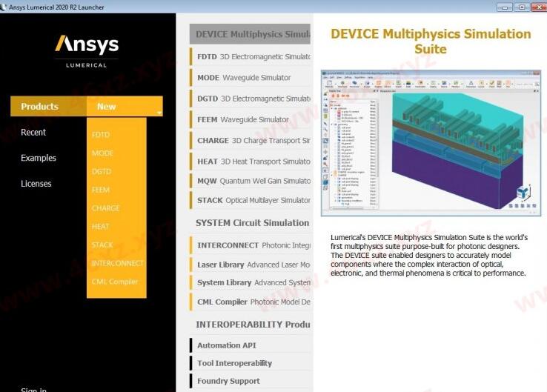Screen dimensions: 547x392
Task: Click the DEVICE Multiphysics Simulation Suite title
Action: (x=431, y=41)
